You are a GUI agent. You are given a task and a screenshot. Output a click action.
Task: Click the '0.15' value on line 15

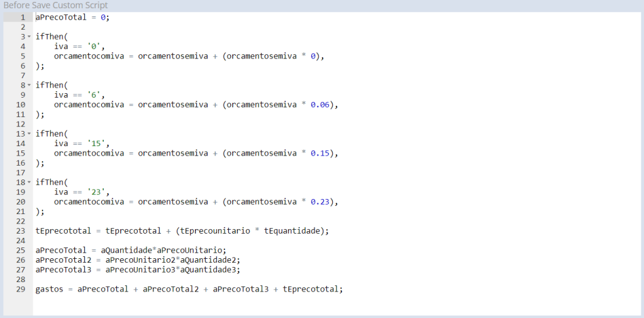[320, 153]
